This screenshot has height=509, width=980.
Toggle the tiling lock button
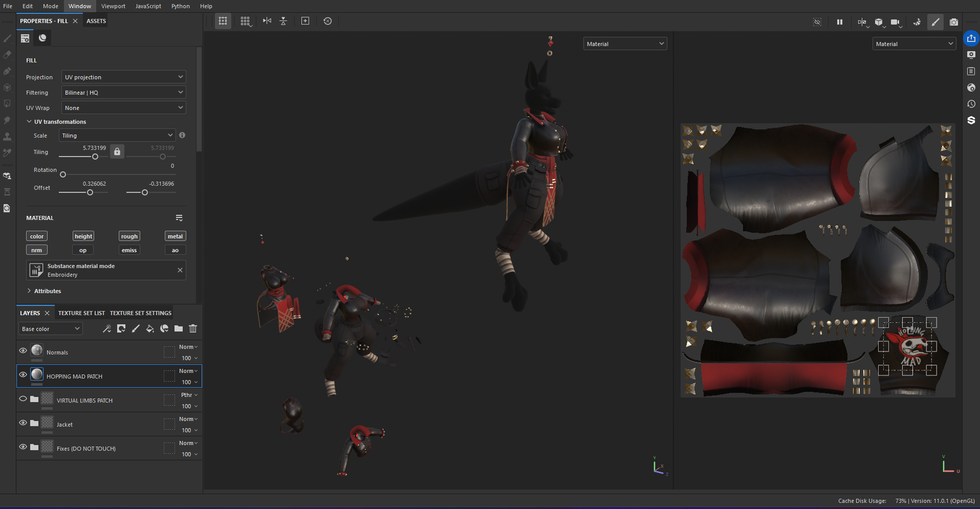click(117, 151)
